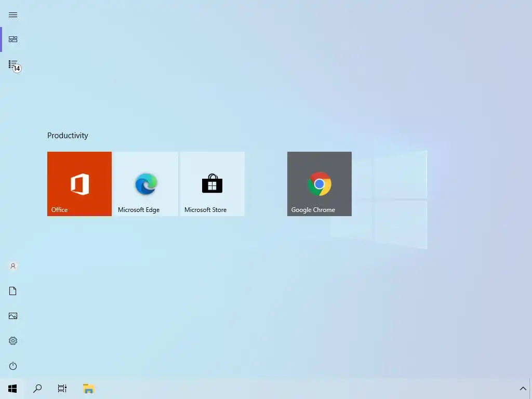
Task: Open taskbar Search magnifier
Action: point(37,389)
